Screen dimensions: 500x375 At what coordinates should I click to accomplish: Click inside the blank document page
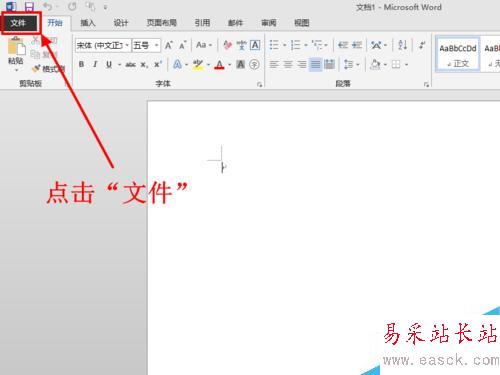pyautogui.click(x=323, y=237)
